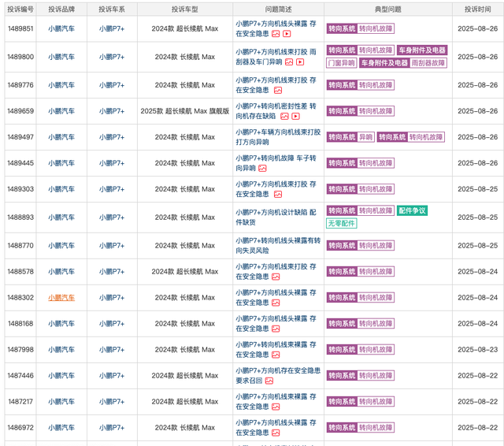504x446 pixels.
Task: Select date 2025-08-22 in row 1487446
Action: coord(478,376)
